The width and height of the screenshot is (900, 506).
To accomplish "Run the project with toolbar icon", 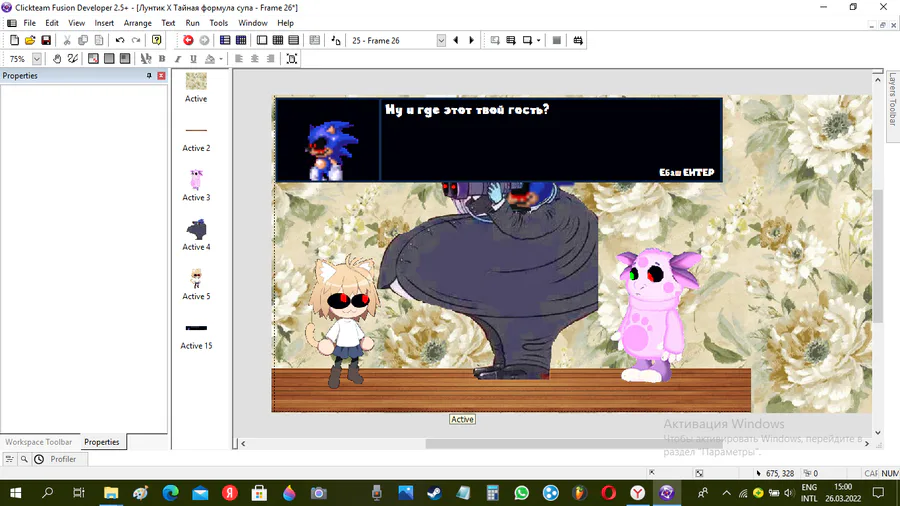I will (x=495, y=40).
